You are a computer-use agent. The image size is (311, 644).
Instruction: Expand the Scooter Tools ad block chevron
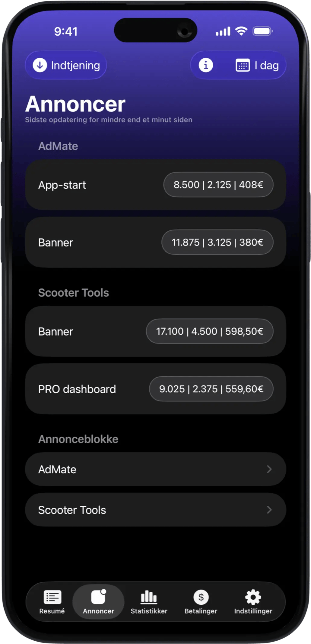[x=269, y=510]
